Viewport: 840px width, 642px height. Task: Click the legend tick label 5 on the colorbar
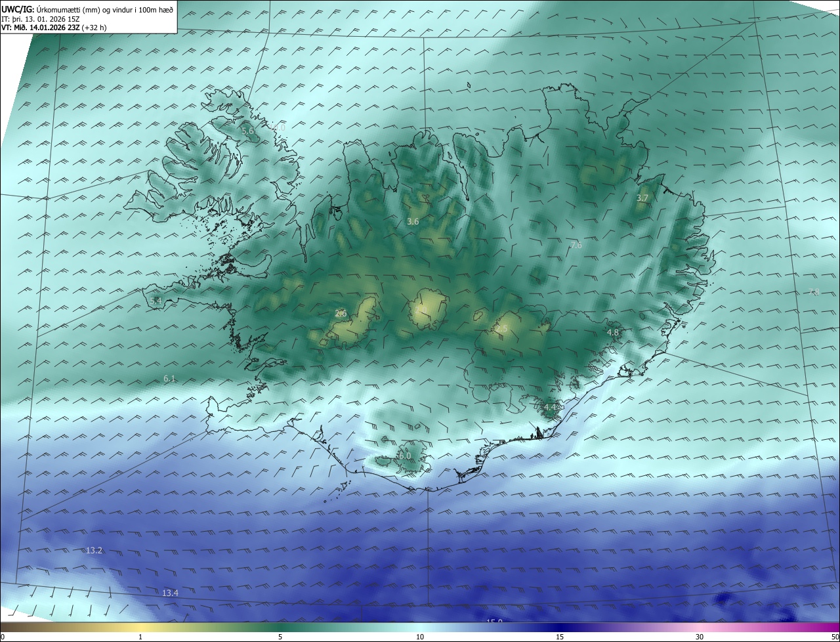[280, 637]
